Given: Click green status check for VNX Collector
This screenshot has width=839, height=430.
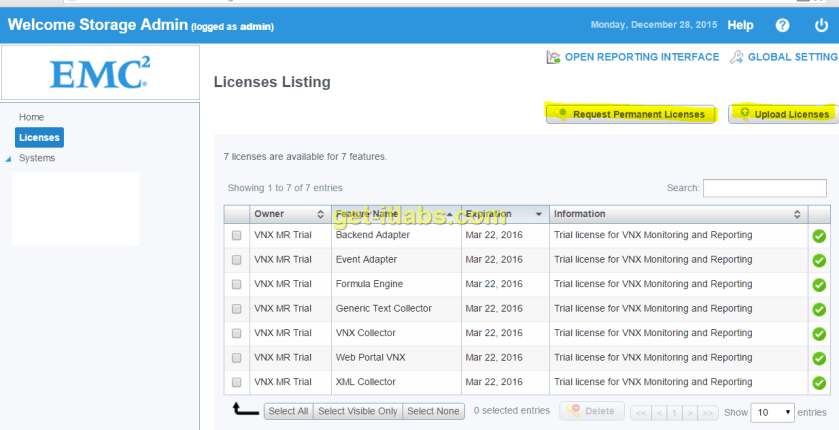Looking at the screenshot, I should click(819, 334).
